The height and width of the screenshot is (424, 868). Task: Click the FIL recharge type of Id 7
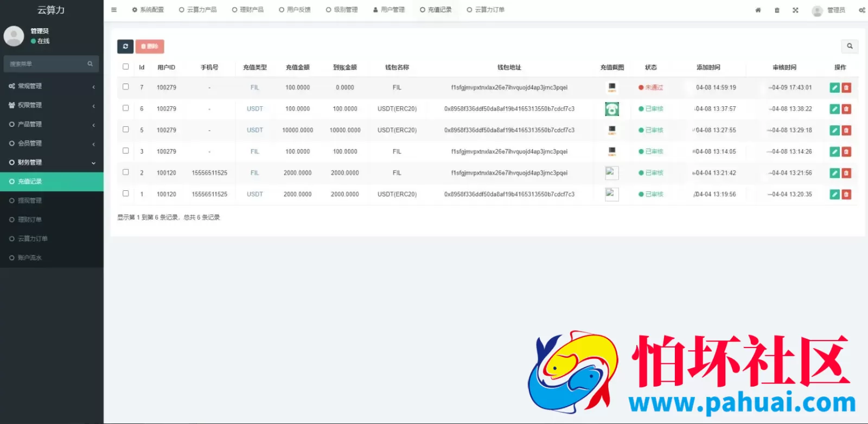[x=254, y=87]
